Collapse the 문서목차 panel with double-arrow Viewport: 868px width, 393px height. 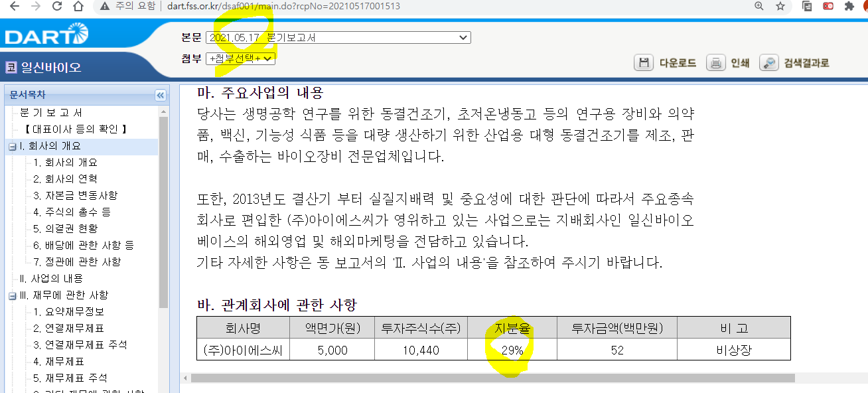click(x=161, y=95)
